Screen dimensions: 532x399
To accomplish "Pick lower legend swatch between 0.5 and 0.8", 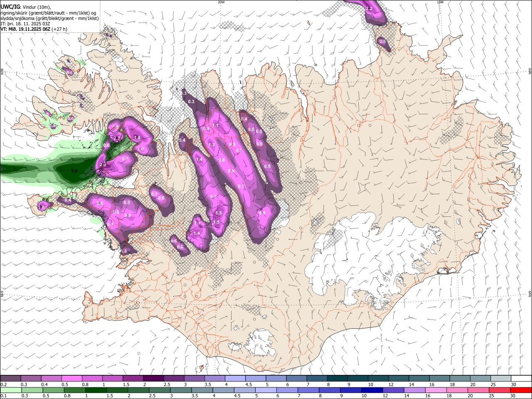I will pyautogui.click(x=53, y=390).
